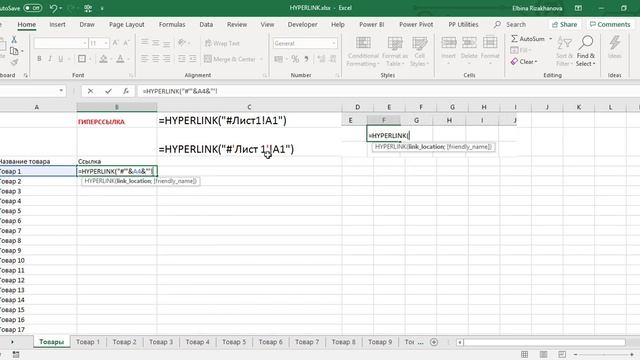Open Alignment dialog launcher arrow
This screenshot has width=640, height=360.
click(x=264, y=76)
